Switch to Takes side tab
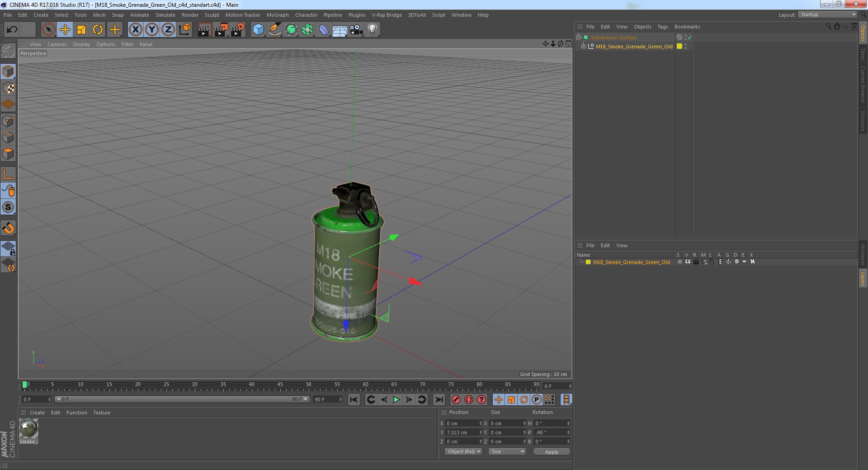 (863, 54)
